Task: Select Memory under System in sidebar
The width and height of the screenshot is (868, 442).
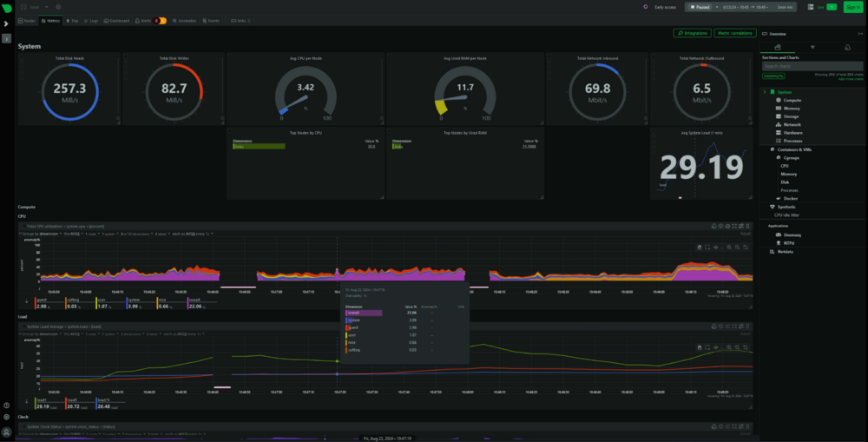Action: (791, 109)
